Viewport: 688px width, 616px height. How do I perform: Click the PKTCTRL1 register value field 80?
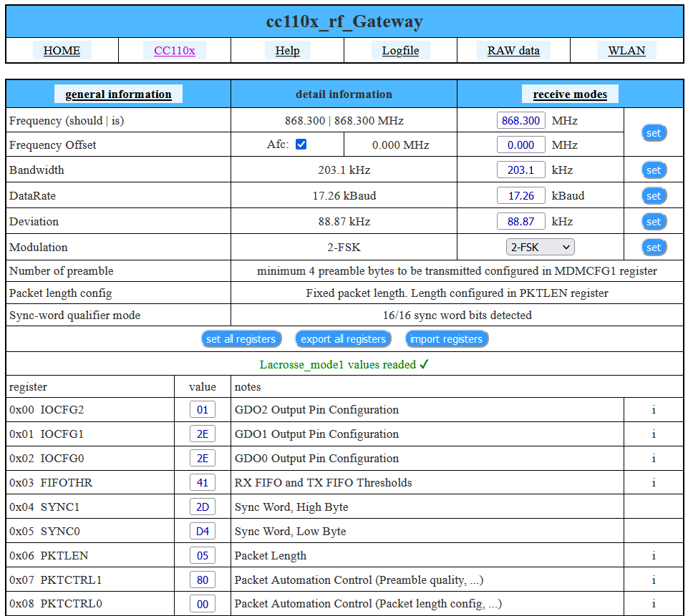(x=203, y=580)
